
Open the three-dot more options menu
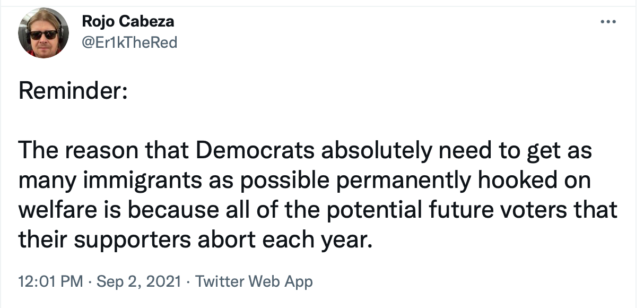click(607, 22)
